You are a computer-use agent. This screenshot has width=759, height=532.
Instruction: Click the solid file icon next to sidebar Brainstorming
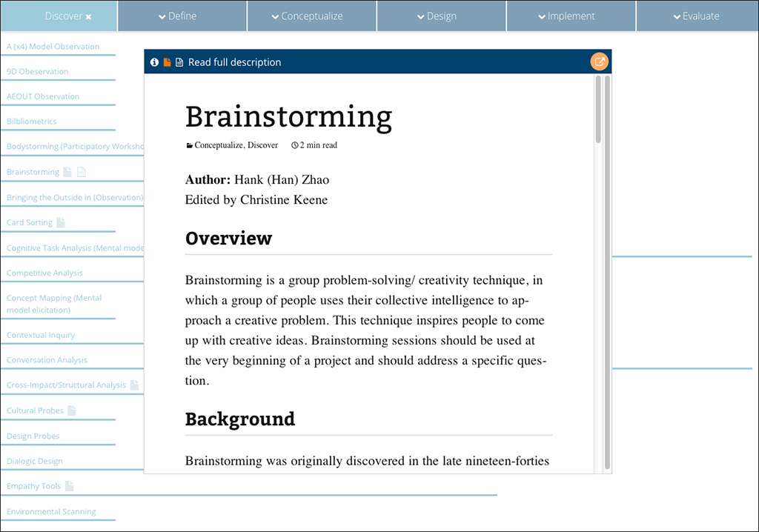pyautogui.click(x=67, y=172)
